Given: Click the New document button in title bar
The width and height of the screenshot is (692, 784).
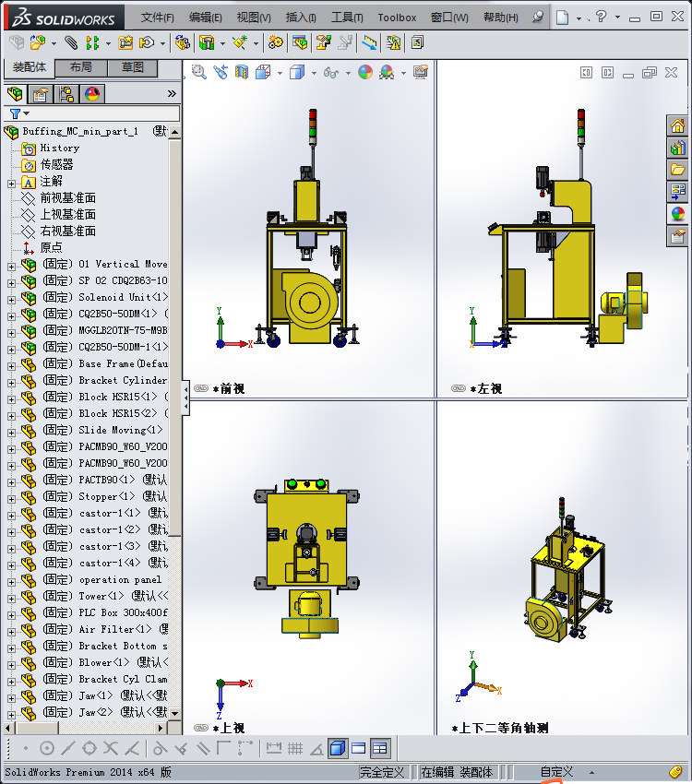Looking at the screenshot, I should point(563,18).
